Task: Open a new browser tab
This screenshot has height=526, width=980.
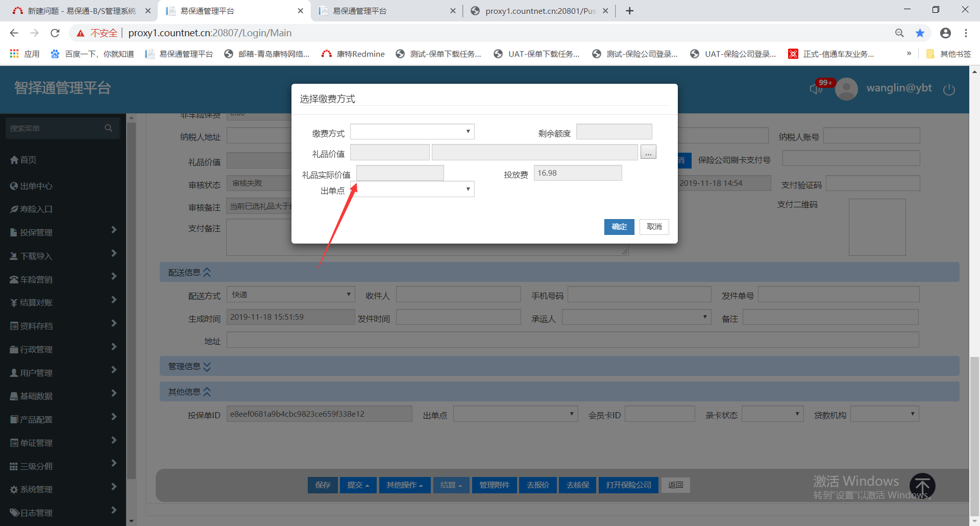Action: [630, 11]
